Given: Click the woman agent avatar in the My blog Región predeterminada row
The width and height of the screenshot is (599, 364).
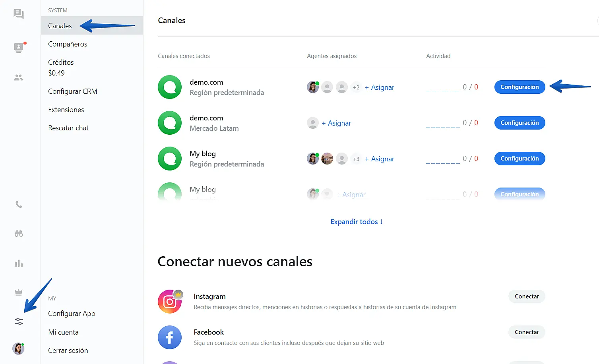Looking at the screenshot, I should click(313, 159).
